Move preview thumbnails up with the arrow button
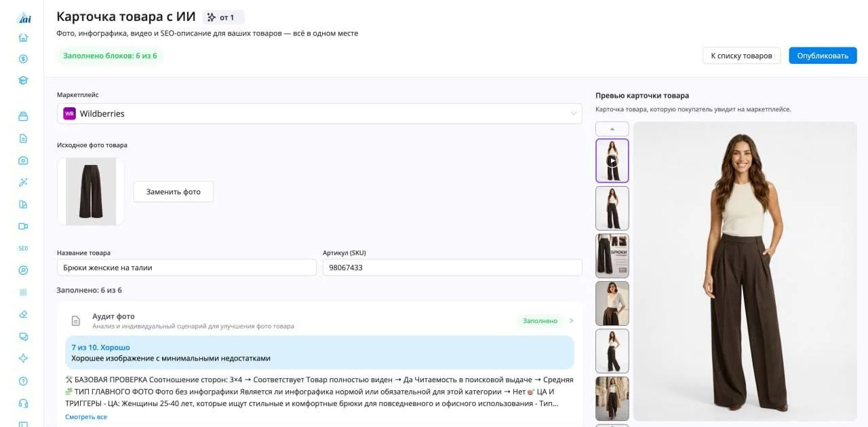 pos(612,128)
